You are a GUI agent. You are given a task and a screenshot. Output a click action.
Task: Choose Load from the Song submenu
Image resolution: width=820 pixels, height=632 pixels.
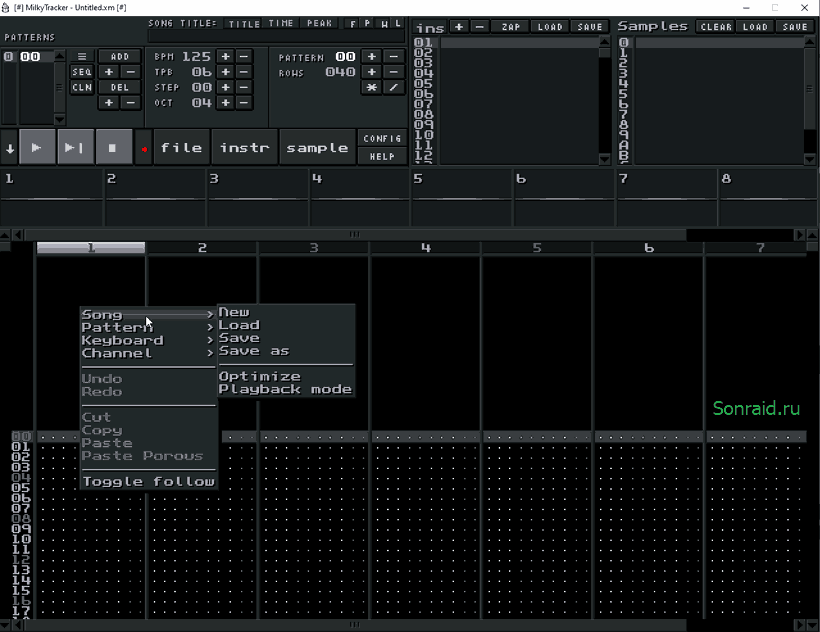point(286,325)
